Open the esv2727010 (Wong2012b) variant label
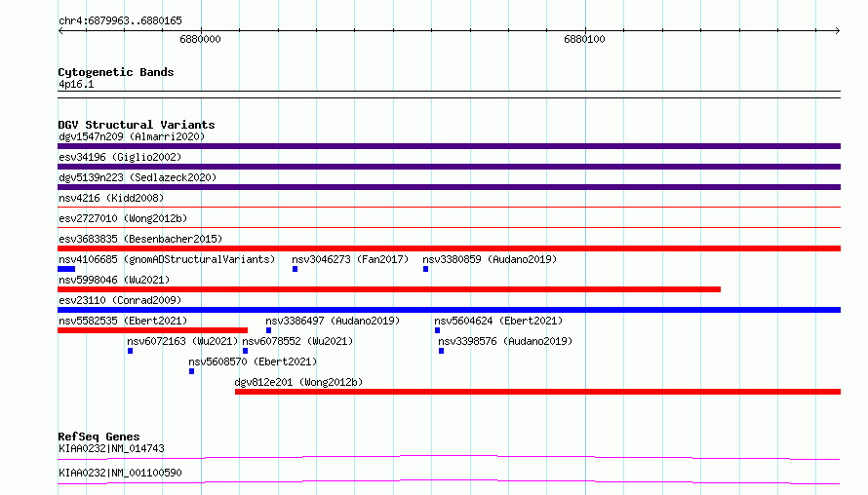 pos(123,218)
